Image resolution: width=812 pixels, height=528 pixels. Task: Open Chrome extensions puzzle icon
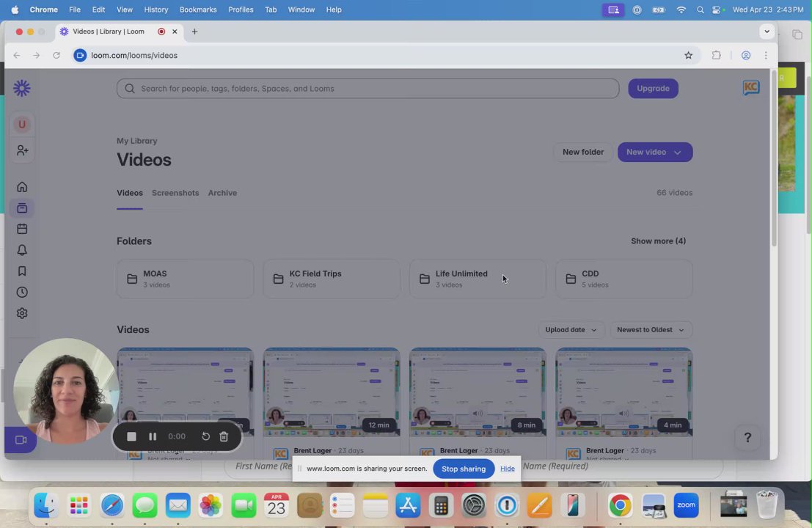[x=716, y=56]
